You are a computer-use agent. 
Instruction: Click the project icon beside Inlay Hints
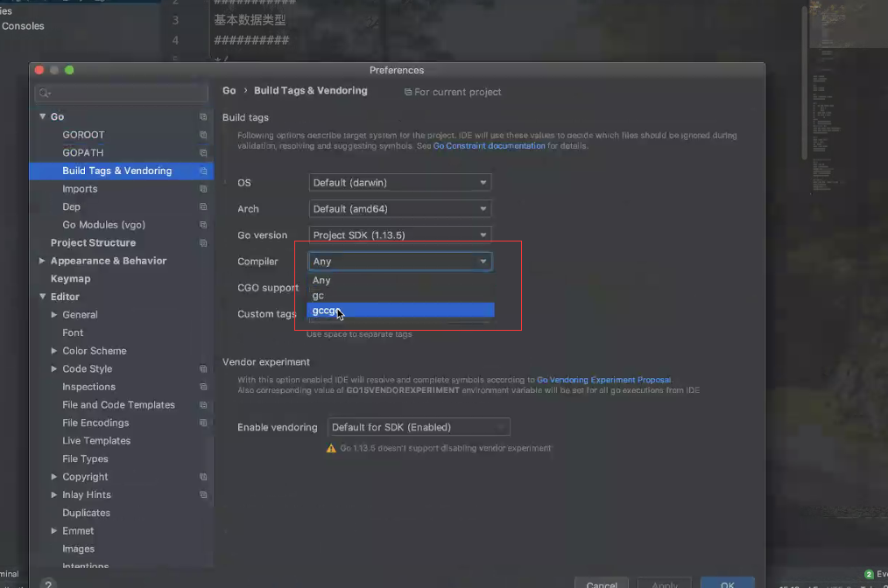[203, 494]
